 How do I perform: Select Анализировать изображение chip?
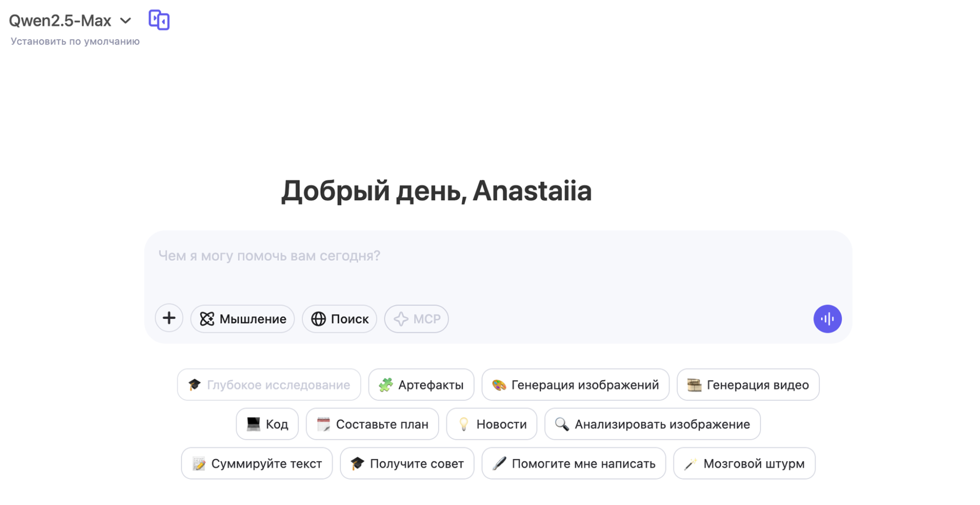point(652,424)
